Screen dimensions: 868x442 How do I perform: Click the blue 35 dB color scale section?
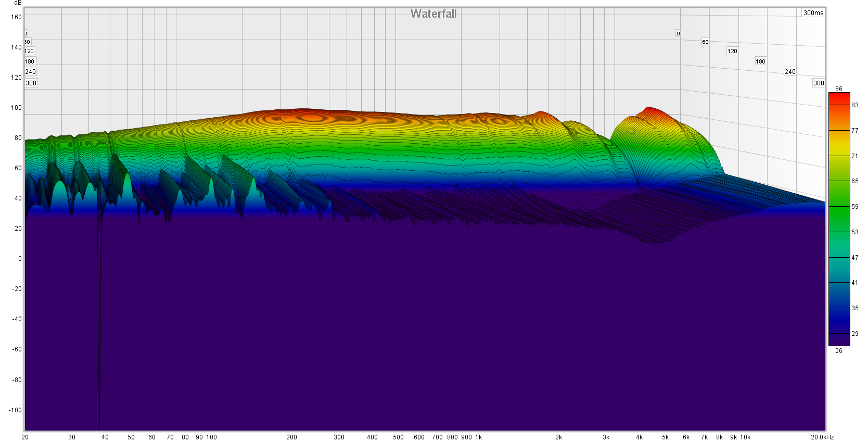[839, 308]
